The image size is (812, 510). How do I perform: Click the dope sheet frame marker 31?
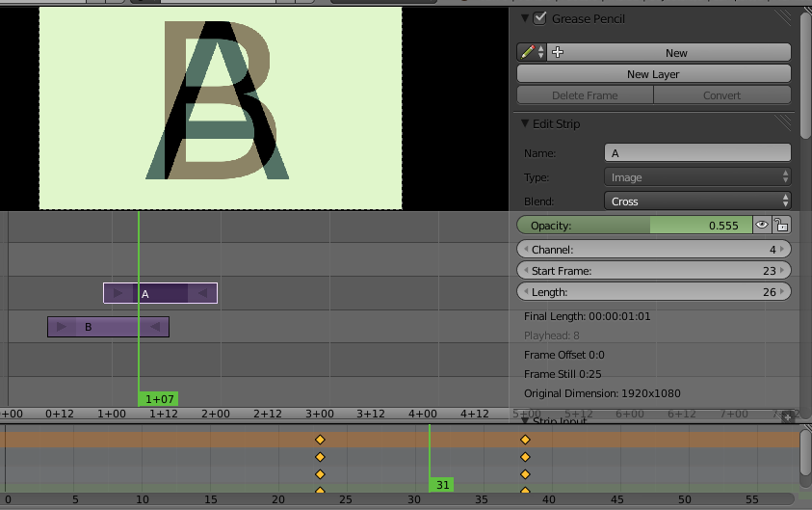[442, 485]
